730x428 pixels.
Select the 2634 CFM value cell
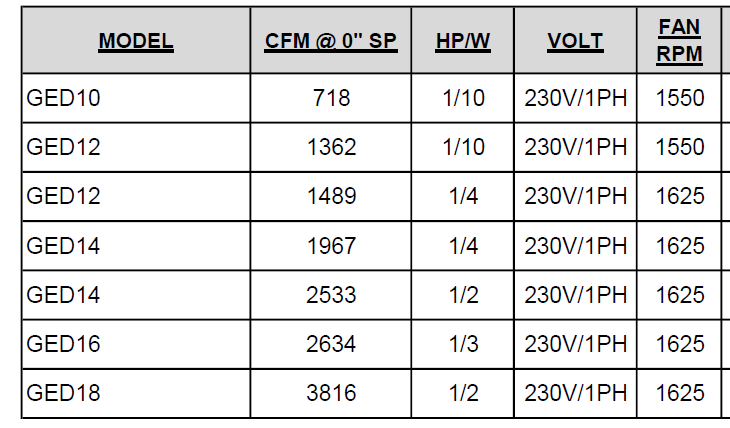331,344
